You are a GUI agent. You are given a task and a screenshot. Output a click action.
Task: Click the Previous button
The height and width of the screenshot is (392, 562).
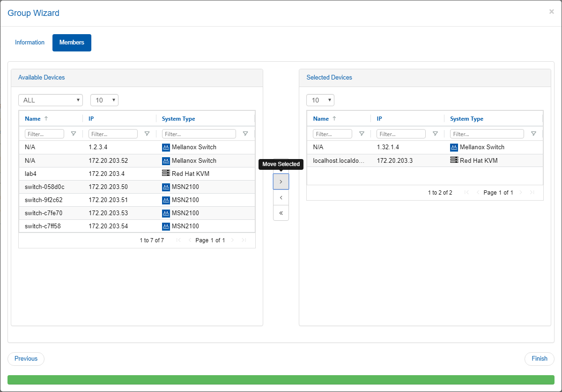26,359
